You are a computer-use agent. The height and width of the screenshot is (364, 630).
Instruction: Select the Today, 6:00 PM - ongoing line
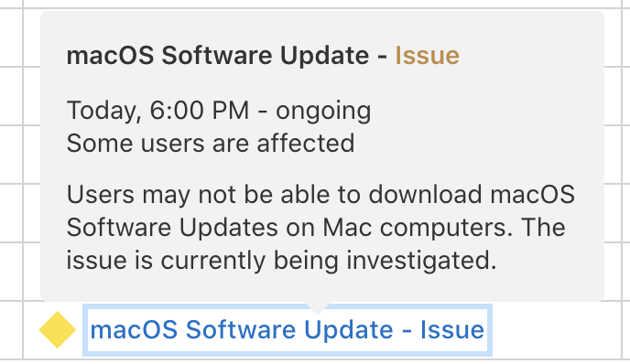point(219,111)
